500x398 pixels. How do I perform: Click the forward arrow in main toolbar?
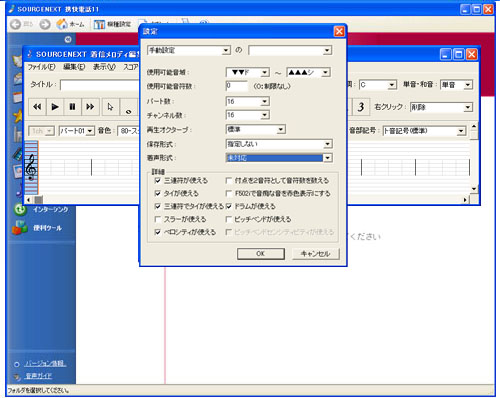coord(45,24)
